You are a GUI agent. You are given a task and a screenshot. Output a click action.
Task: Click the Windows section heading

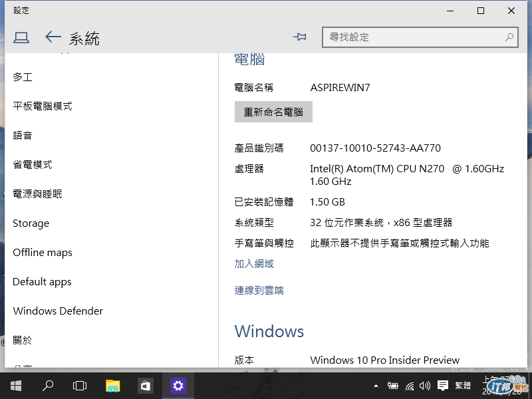[x=269, y=331]
